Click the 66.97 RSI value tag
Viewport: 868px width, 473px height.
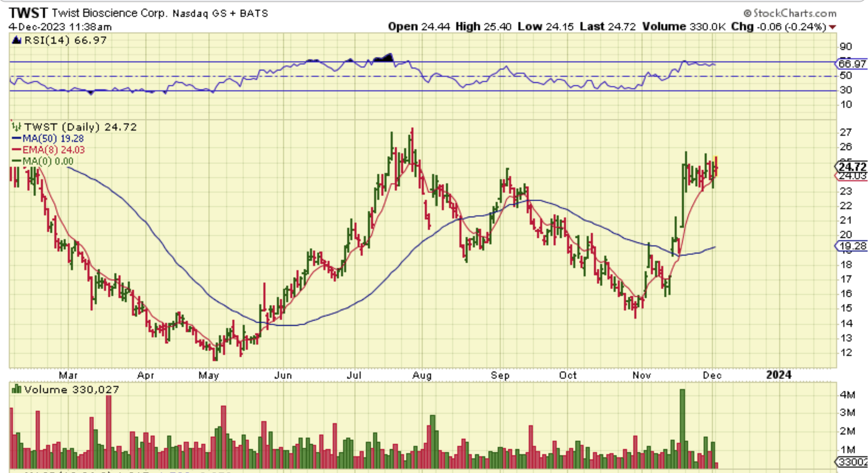[x=852, y=64]
